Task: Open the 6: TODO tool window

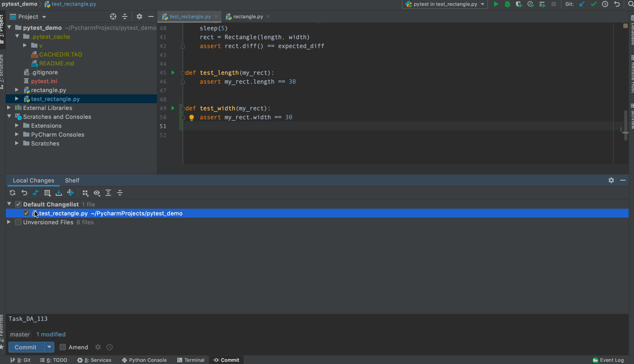Action: tap(53, 360)
